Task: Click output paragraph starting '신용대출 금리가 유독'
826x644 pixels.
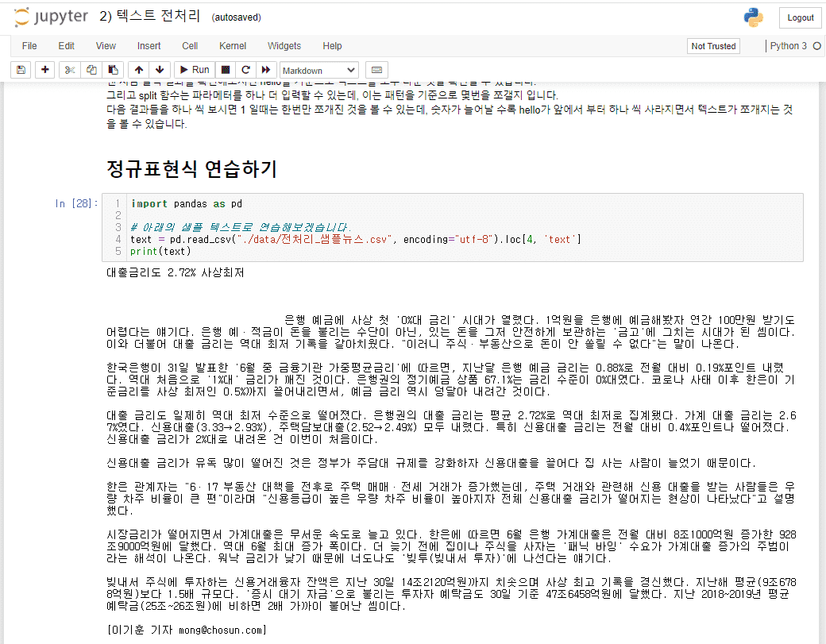Action: 431,463
